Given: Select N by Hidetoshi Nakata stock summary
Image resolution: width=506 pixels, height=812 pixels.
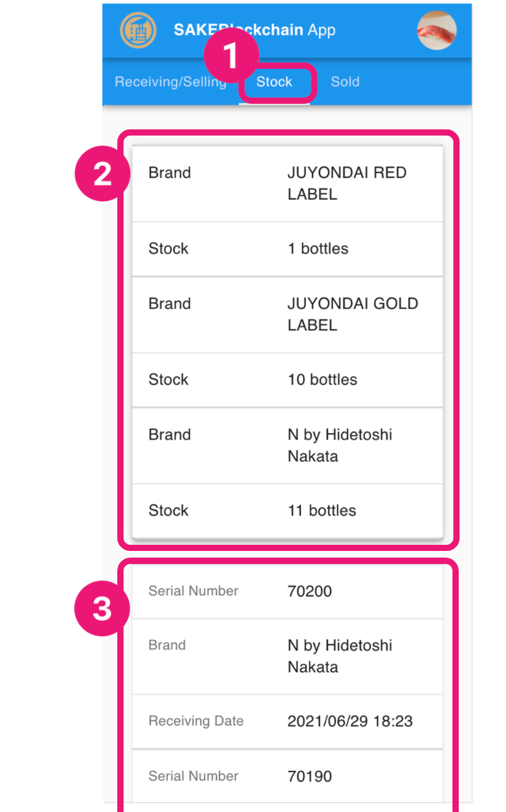Looking at the screenshot, I should [x=287, y=445].
